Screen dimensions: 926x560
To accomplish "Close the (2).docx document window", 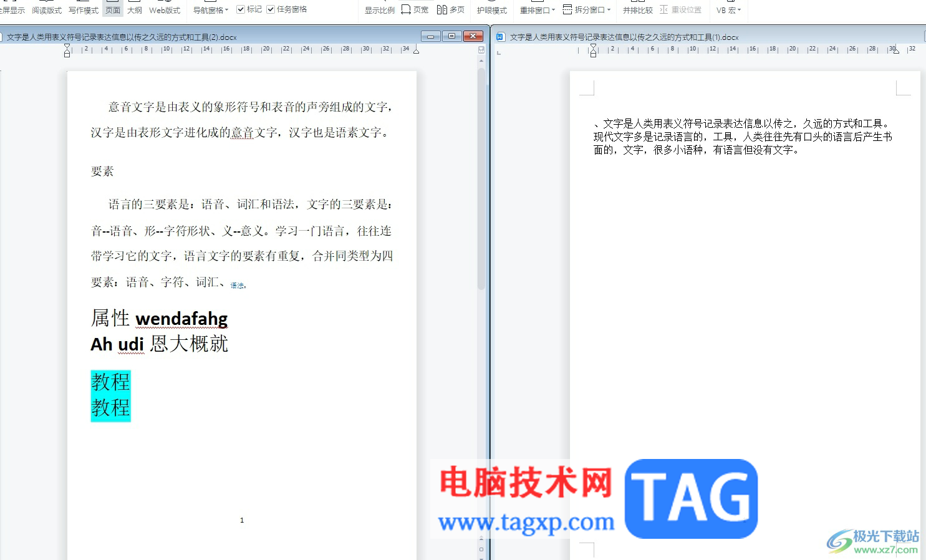I will click(x=474, y=36).
